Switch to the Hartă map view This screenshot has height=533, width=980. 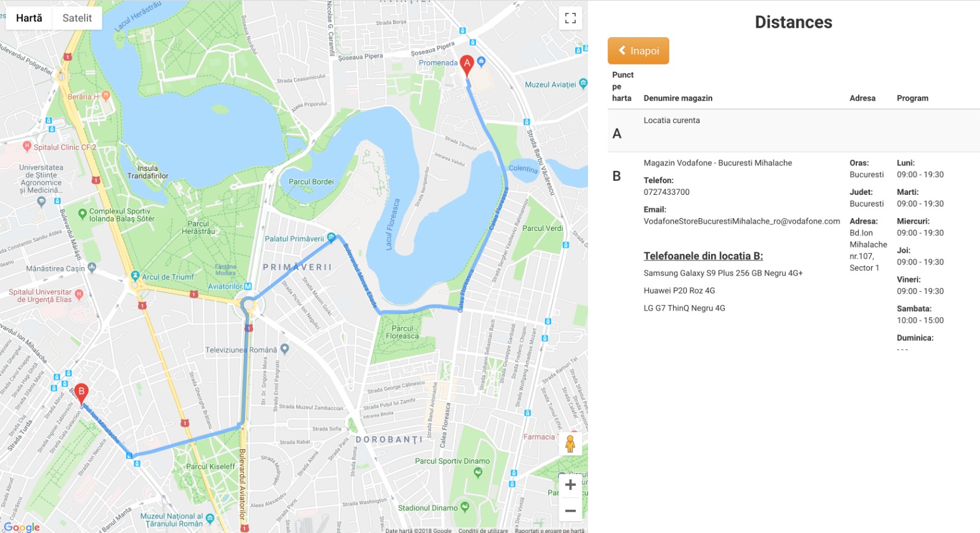coord(29,18)
